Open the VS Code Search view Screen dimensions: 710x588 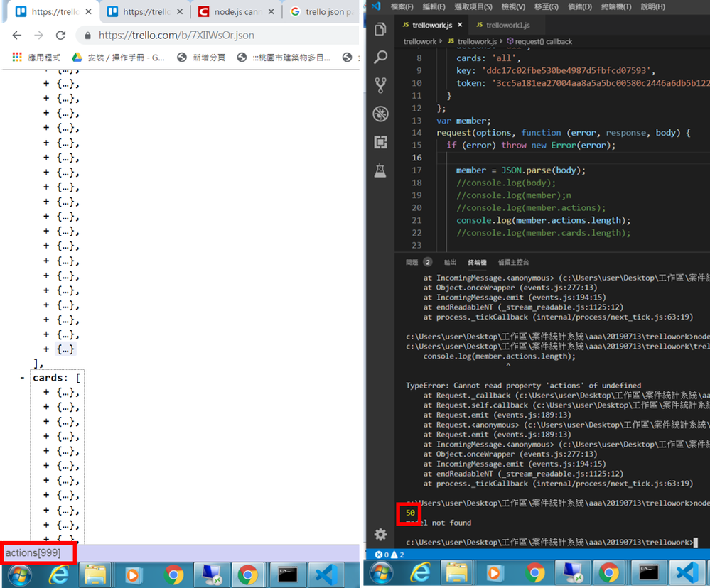(x=380, y=58)
